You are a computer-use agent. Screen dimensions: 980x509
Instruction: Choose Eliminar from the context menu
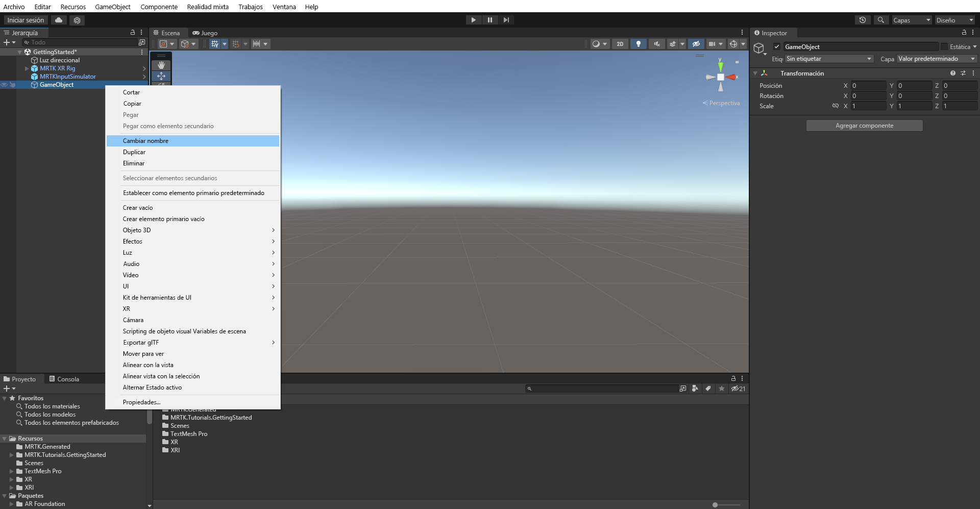pyautogui.click(x=193, y=163)
